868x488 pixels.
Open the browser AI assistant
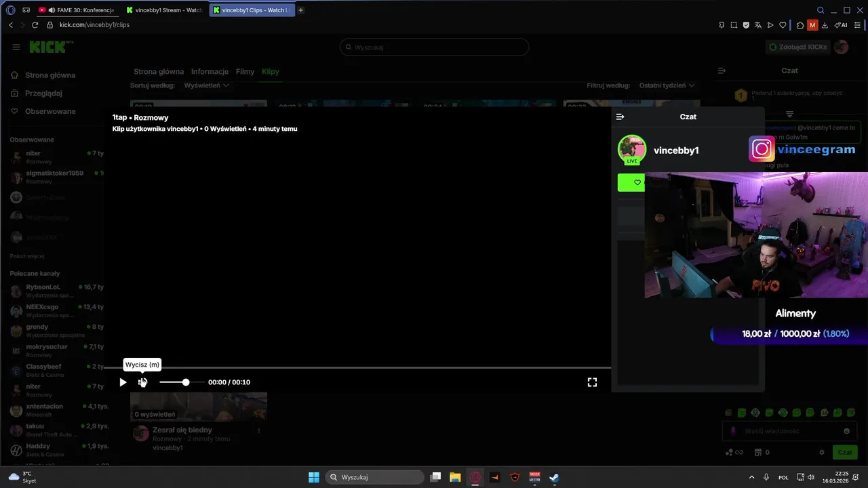click(x=841, y=25)
